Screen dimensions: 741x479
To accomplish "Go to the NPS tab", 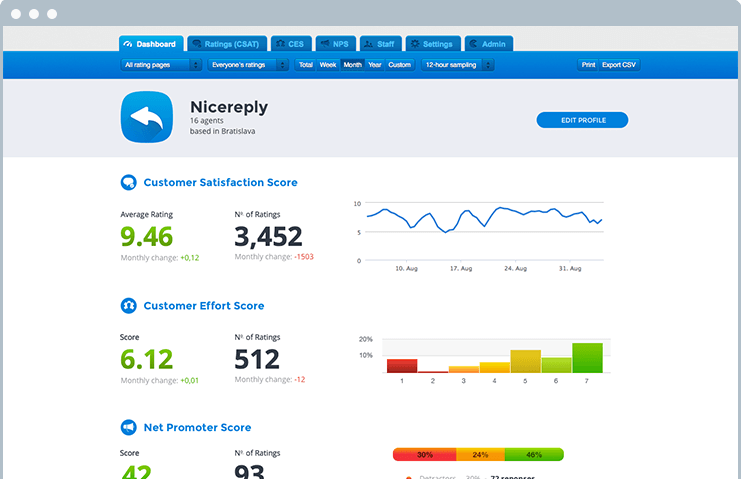I will click(336, 44).
